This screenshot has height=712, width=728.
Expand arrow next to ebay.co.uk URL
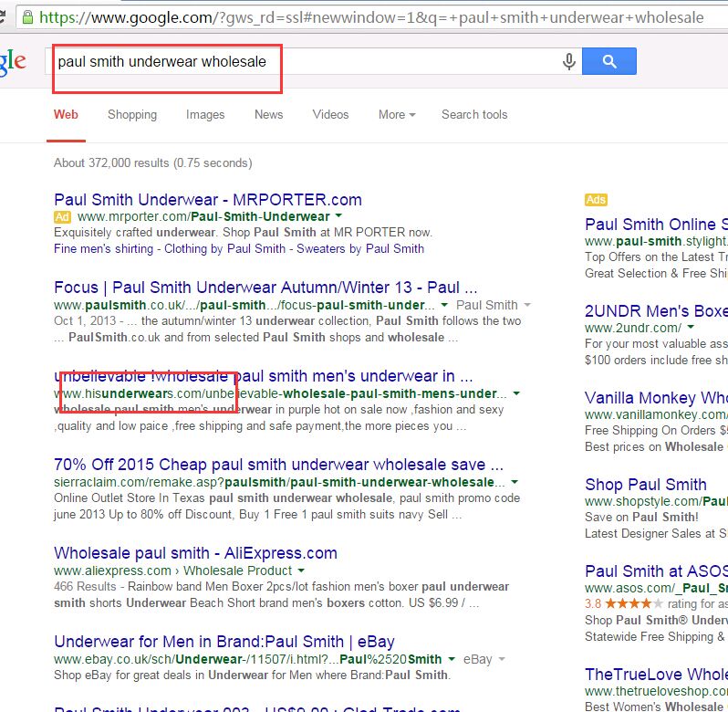452,658
